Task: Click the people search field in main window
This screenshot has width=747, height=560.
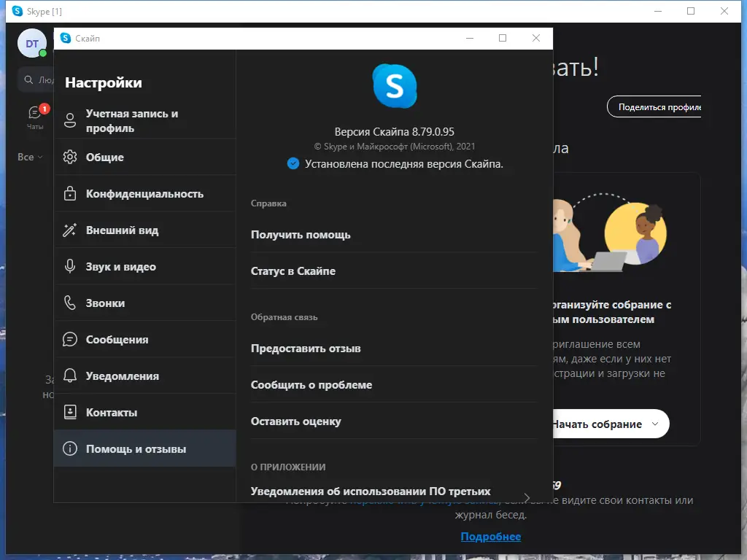Action: coord(36,79)
